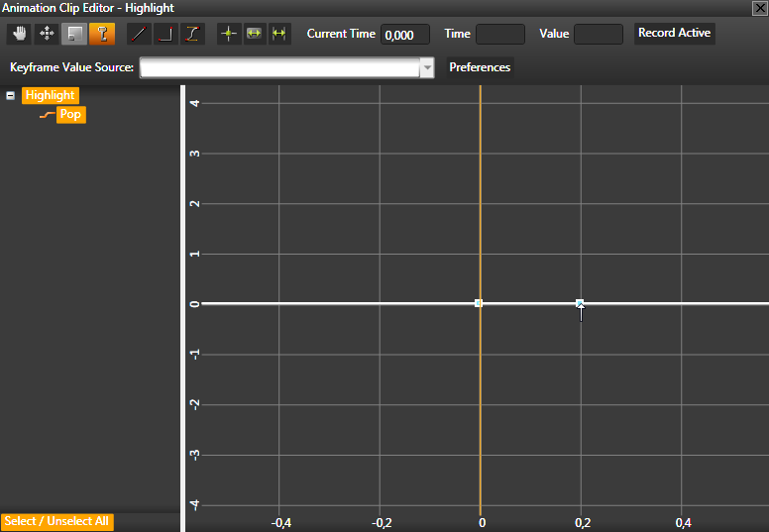The width and height of the screenshot is (769, 532).
Task: Click the add keyframe star icon
Action: pos(229,34)
